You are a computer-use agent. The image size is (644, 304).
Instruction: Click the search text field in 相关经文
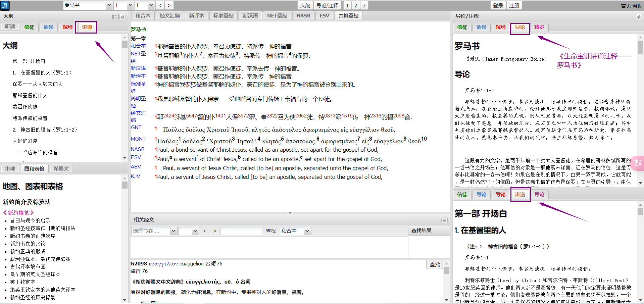[241, 231]
